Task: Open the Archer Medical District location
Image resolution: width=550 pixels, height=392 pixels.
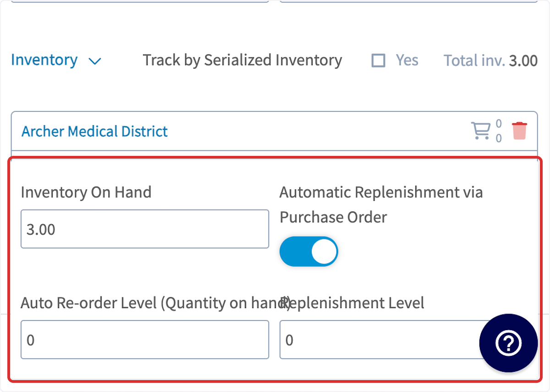Action: coord(94,132)
